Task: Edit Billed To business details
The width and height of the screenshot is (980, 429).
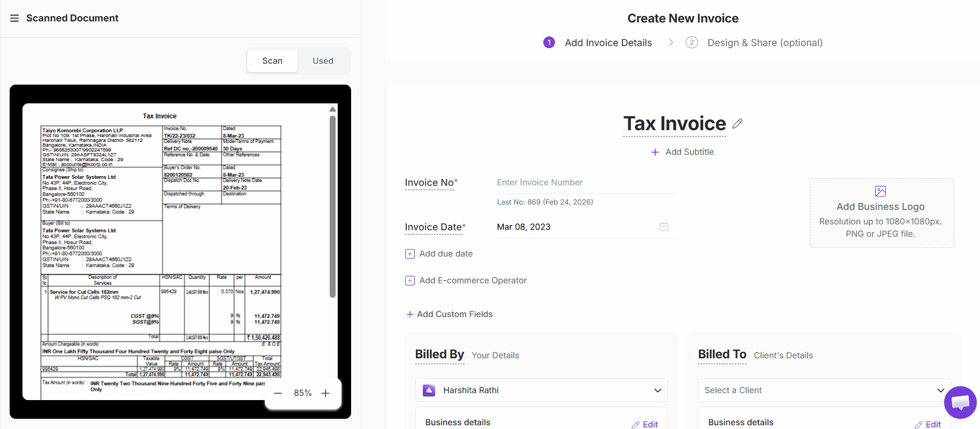Action: 928,424
